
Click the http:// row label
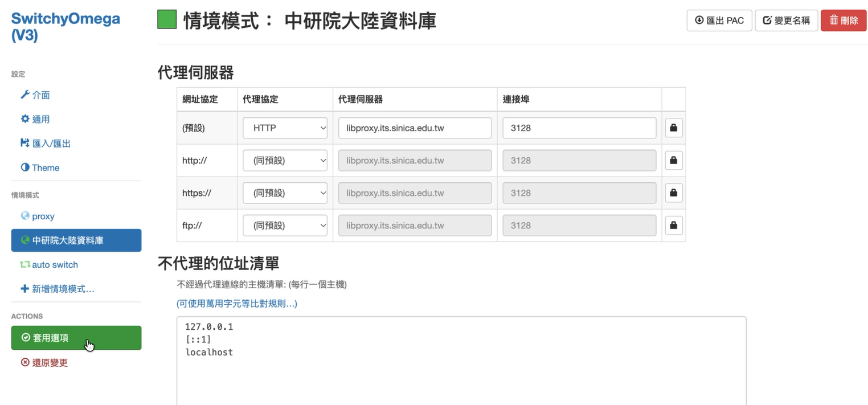point(194,161)
